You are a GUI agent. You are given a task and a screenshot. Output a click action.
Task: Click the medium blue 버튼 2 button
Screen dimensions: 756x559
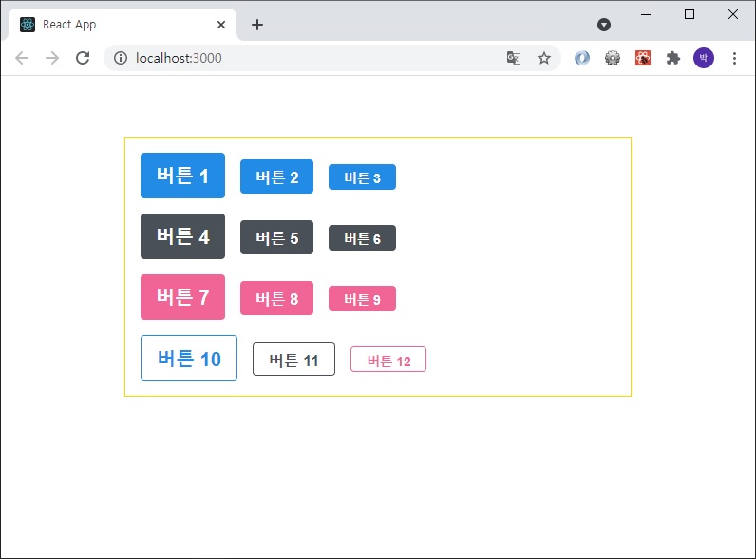coord(276,177)
